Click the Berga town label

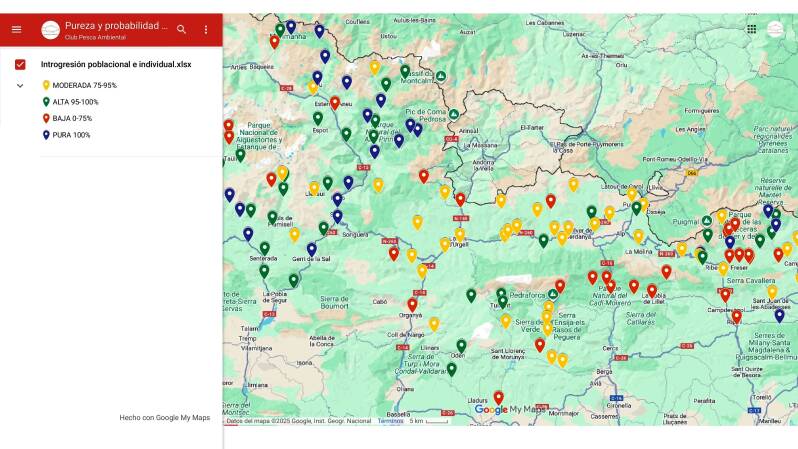[604, 372]
